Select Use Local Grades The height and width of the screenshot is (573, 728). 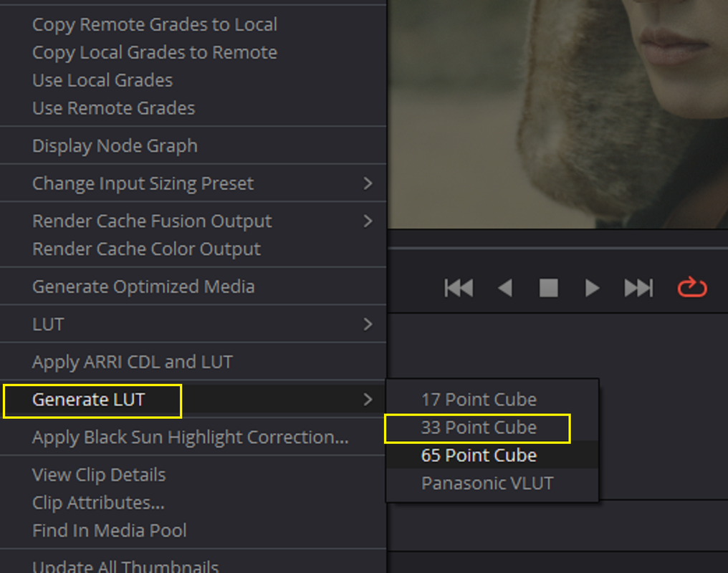tap(102, 80)
